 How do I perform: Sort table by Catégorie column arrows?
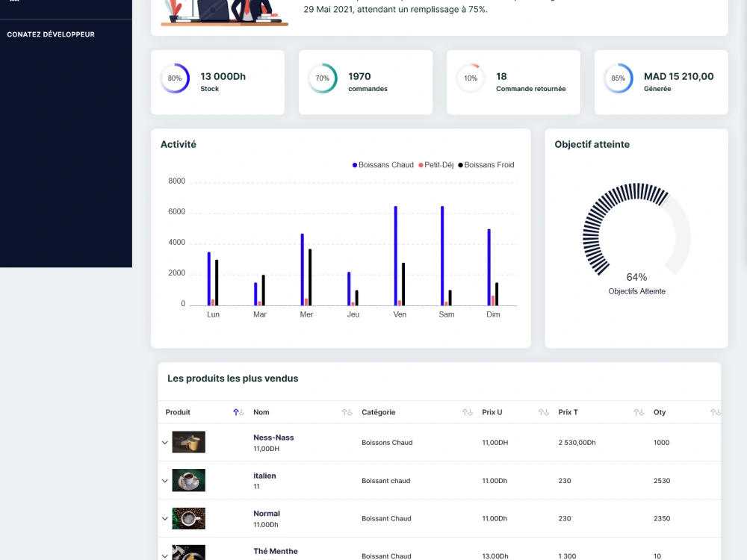(x=468, y=412)
